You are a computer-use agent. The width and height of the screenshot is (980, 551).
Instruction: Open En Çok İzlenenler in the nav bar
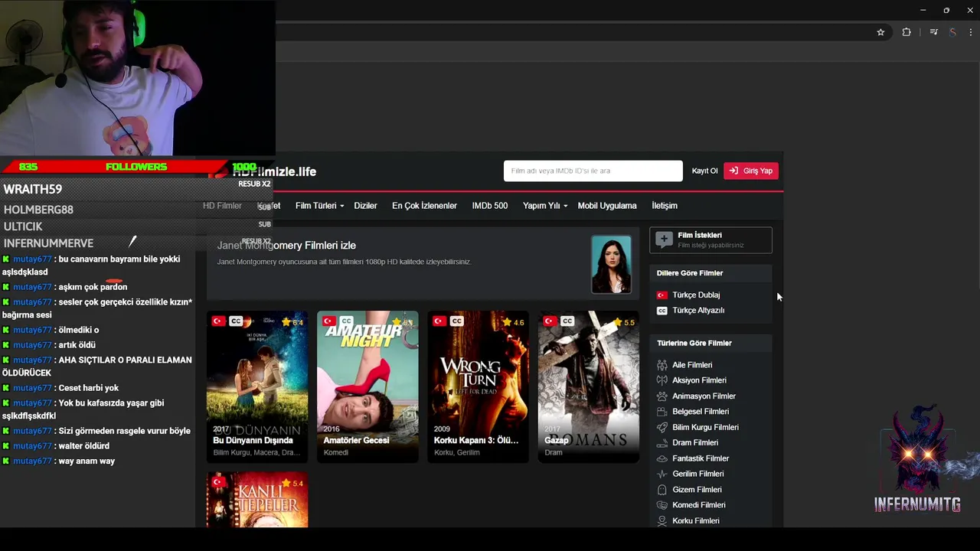[424, 206]
